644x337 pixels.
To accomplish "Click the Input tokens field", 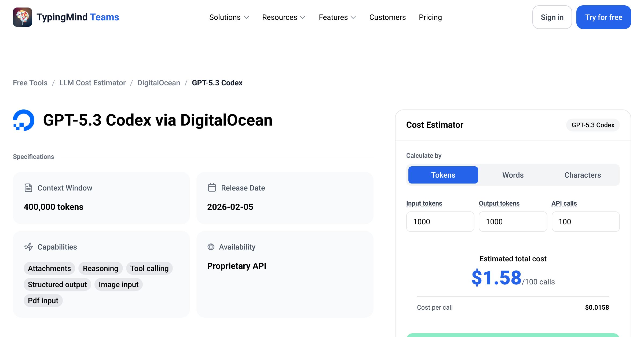I will 440,222.
